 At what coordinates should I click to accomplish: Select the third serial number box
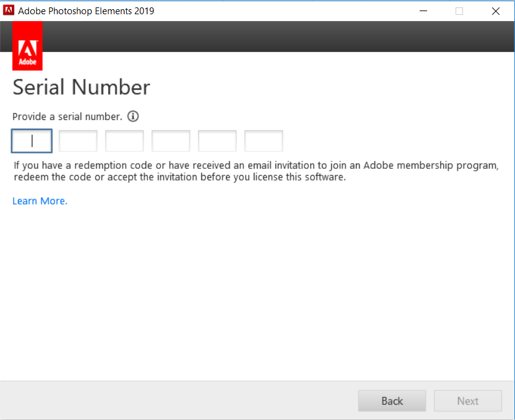pyautogui.click(x=124, y=141)
